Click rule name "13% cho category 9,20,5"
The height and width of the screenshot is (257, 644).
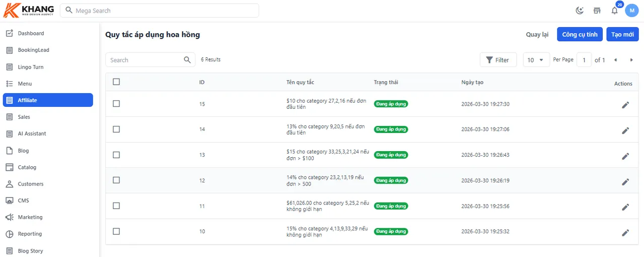326,129
